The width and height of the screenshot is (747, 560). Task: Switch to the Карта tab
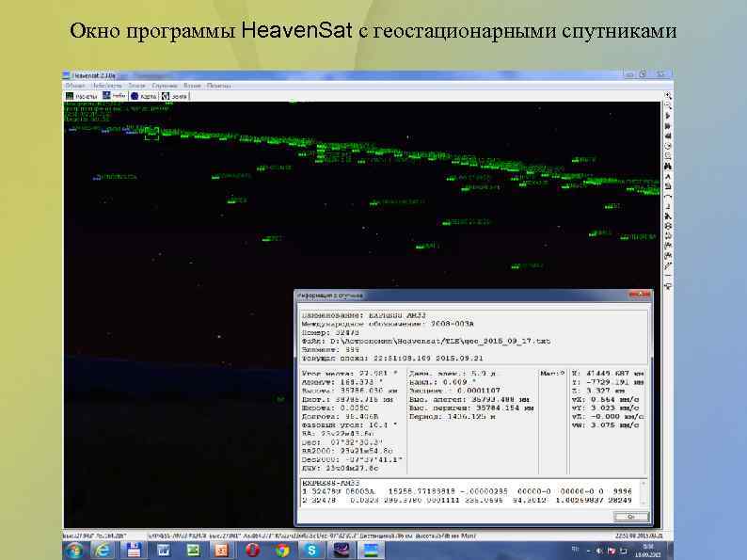pos(143,96)
